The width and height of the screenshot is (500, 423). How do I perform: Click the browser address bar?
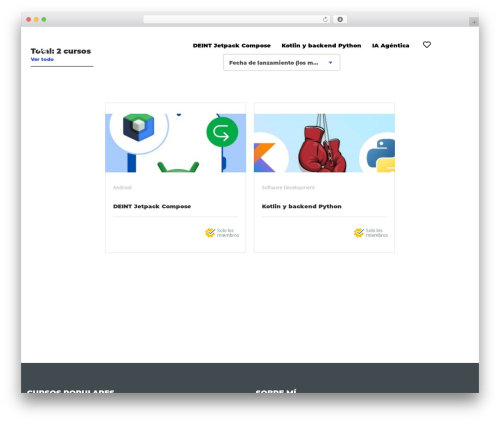[237, 20]
